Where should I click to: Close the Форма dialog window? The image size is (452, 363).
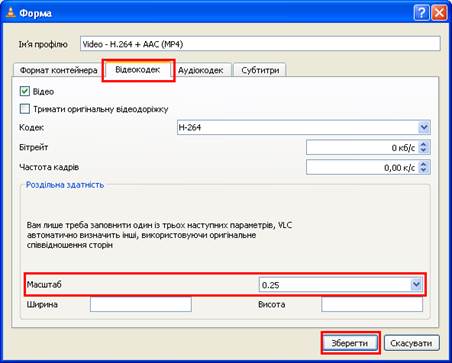(x=439, y=13)
